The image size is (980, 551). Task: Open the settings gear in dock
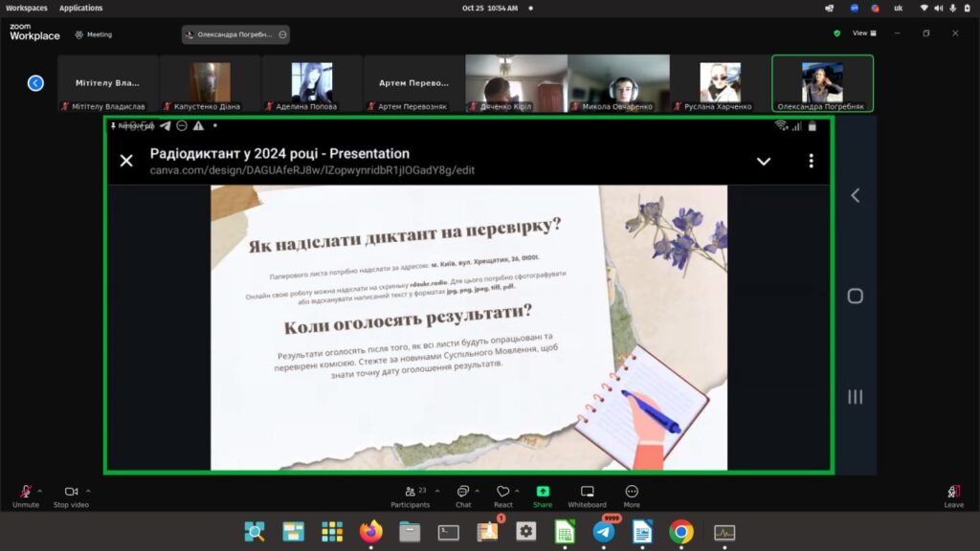click(x=526, y=532)
